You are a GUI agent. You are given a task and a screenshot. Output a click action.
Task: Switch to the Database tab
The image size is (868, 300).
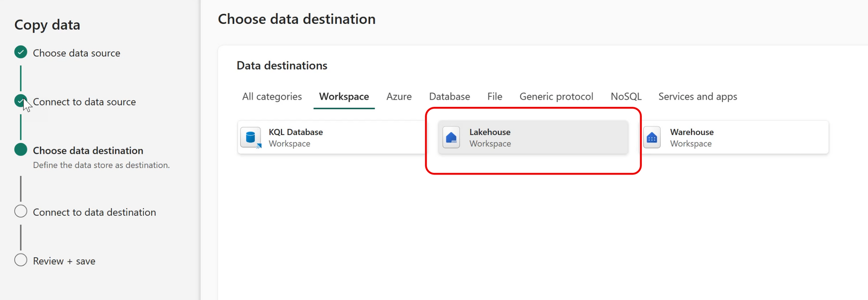coord(449,96)
